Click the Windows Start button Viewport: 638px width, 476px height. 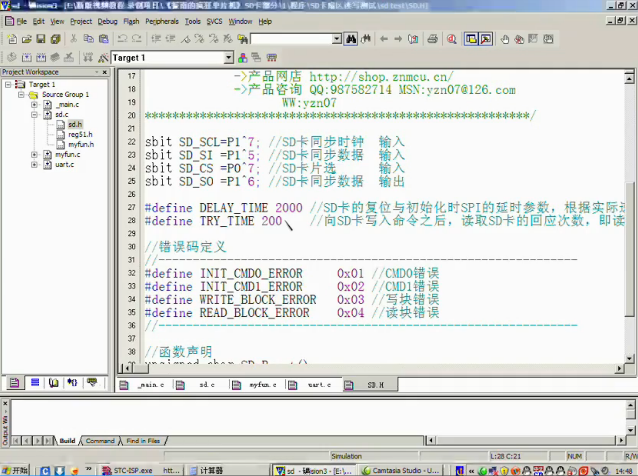point(15,469)
